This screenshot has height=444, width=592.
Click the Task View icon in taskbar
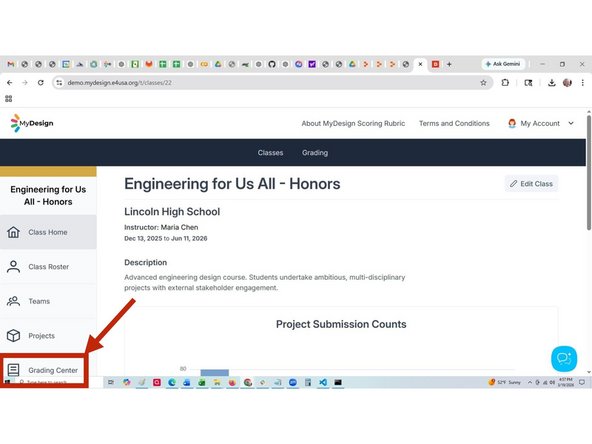click(111, 382)
